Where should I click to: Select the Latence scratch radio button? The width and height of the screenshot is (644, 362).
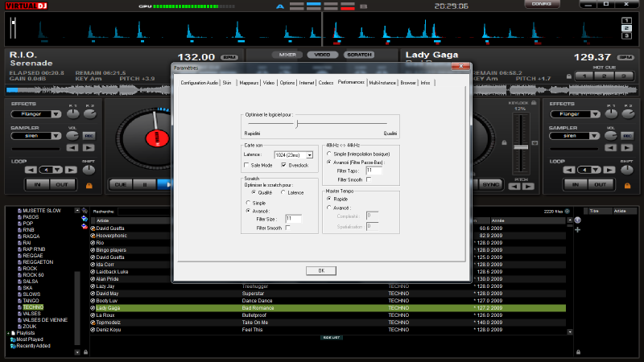pos(283,192)
